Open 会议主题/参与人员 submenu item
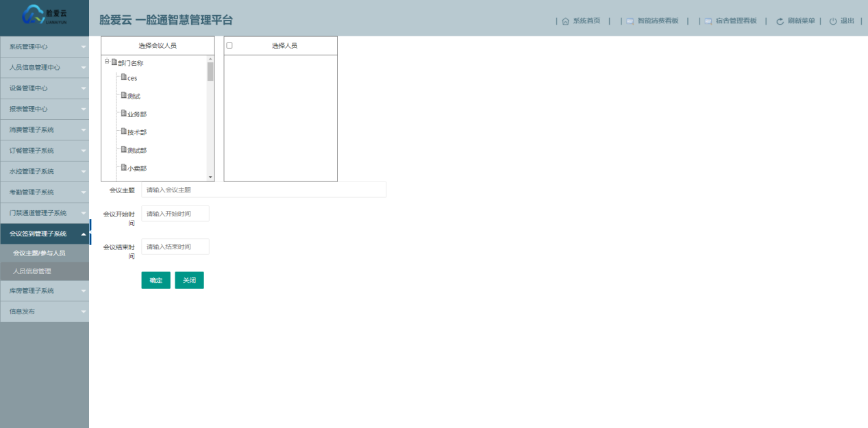The width and height of the screenshot is (868, 428). tap(45, 253)
